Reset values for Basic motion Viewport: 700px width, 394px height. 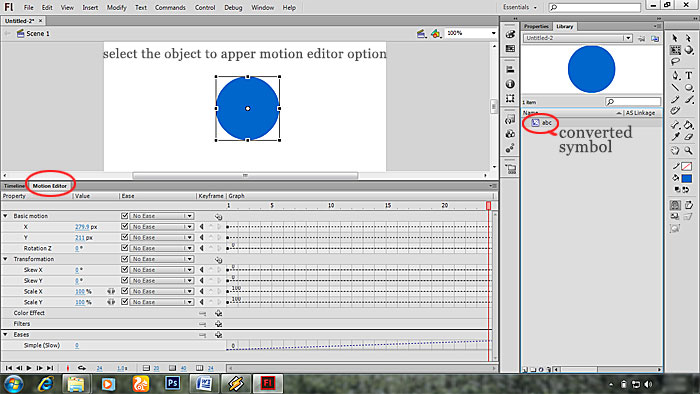pyautogui.click(x=218, y=216)
